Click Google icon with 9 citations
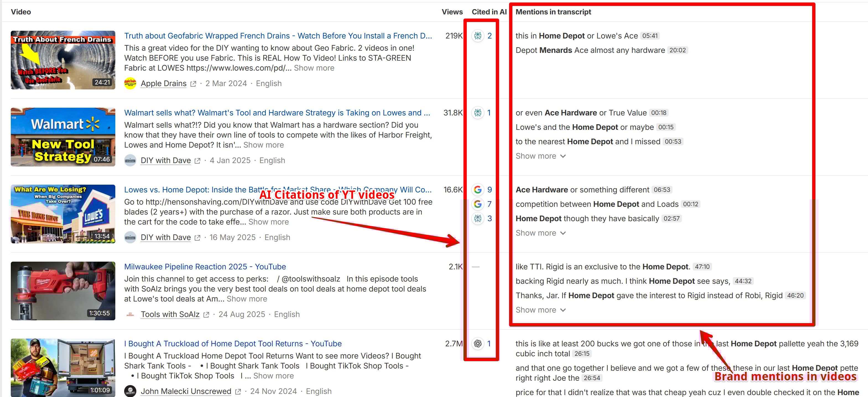Viewport: 868px width, 397px height. pos(478,190)
